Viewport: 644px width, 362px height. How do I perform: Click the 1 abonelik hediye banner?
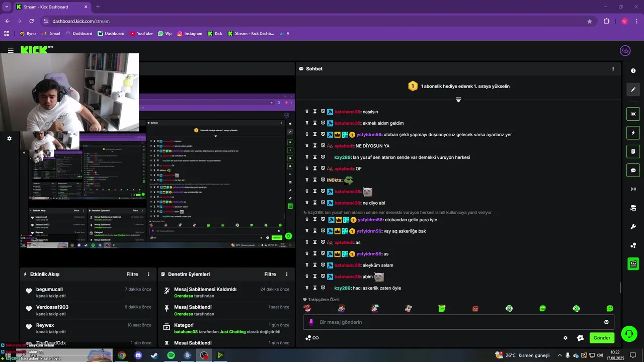pyautogui.click(x=458, y=86)
